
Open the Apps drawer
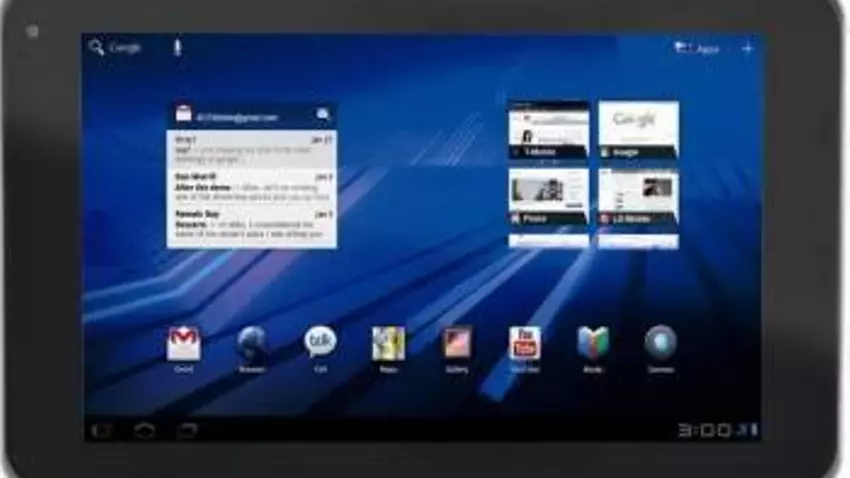click(698, 48)
